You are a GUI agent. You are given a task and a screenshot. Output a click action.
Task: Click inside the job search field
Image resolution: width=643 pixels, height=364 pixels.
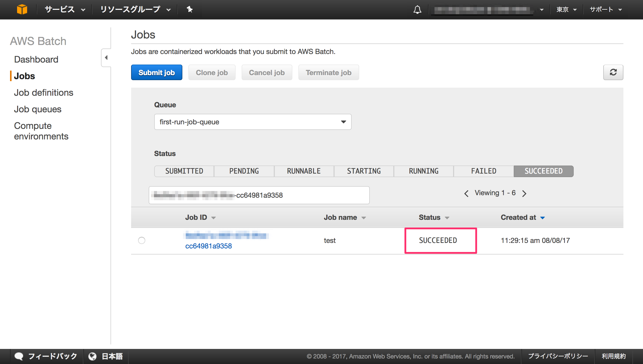[x=259, y=195]
